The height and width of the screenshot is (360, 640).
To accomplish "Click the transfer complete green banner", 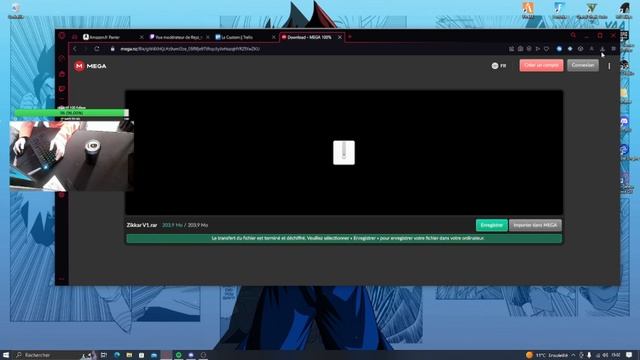I will coord(344,238).
